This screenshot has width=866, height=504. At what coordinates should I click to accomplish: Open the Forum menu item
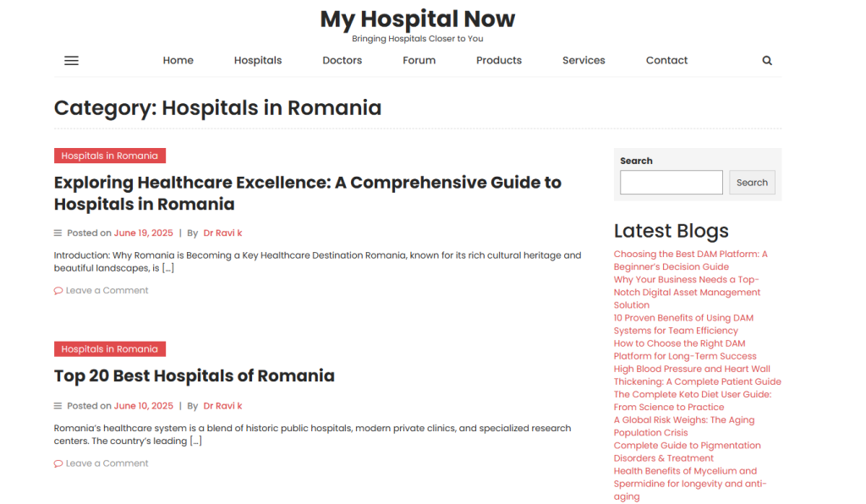tap(419, 60)
